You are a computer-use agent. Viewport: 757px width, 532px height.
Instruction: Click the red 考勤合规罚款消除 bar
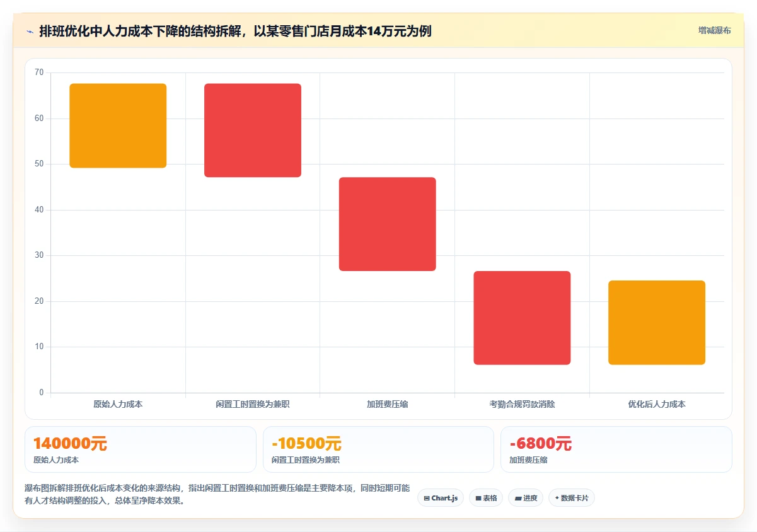[x=522, y=318]
